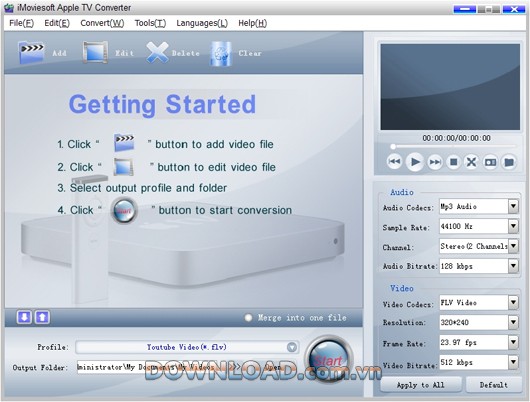Click the Delete toolbar label
The width and height of the screenshot is (530, 402).
pos(186,53)
